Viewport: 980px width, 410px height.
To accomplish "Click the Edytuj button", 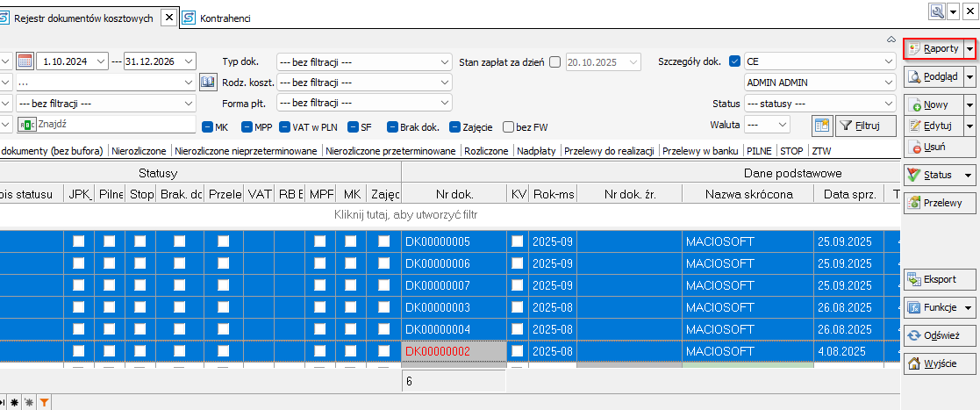I will (934, 126).
